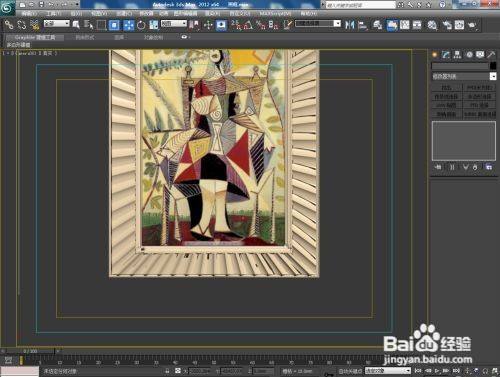Toggle keyboard shortcut override
The height and width of the screenshot is (377, 500).
click(x=221, y=25)
